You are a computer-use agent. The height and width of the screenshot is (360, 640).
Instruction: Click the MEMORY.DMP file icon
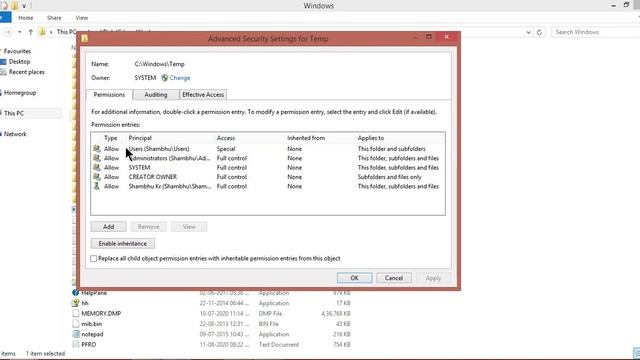(x=76, y=313)
